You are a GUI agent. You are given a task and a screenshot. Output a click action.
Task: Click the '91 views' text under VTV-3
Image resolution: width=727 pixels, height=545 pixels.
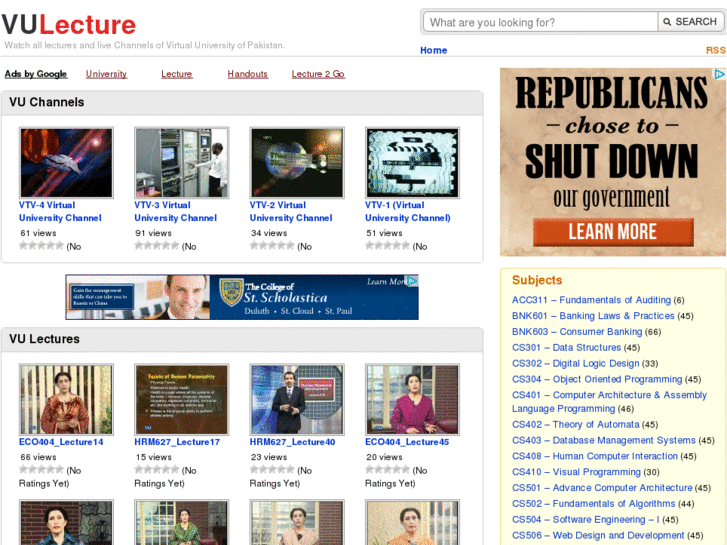(x=153, y=233)
